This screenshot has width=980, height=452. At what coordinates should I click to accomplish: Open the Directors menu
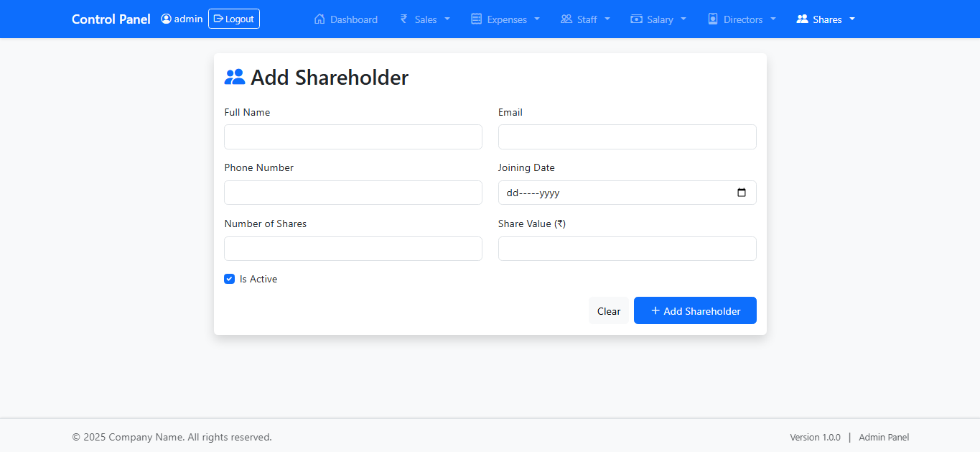point(742,19)
